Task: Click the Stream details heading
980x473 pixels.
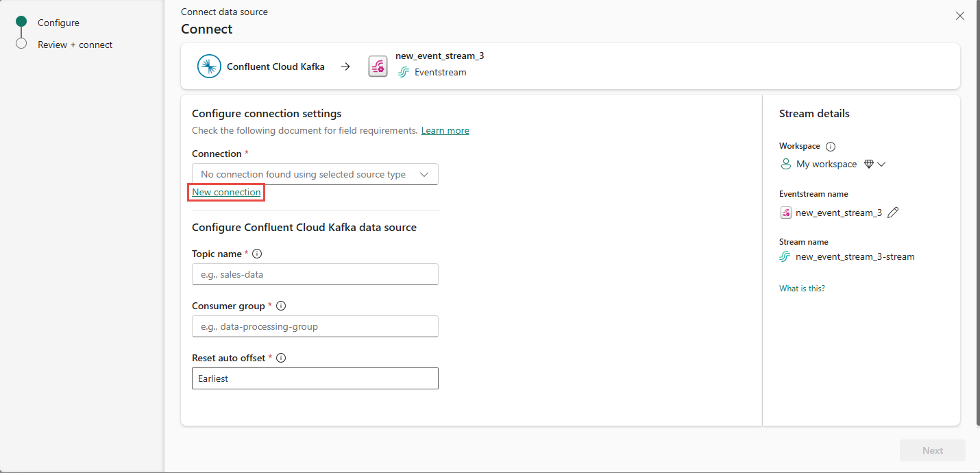Action: pyautogui.click(x=814, y=114)
